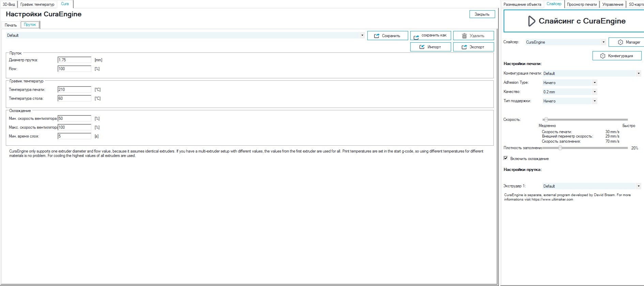The image size is (644, 286).
Task: Click the icon on the сохранить как button
Action: pyautogui.click(x=416, y=37)
